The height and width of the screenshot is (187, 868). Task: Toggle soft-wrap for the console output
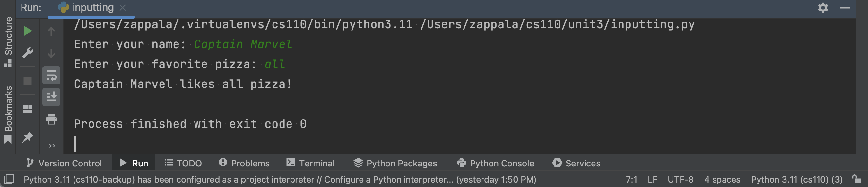click(51, 75)
